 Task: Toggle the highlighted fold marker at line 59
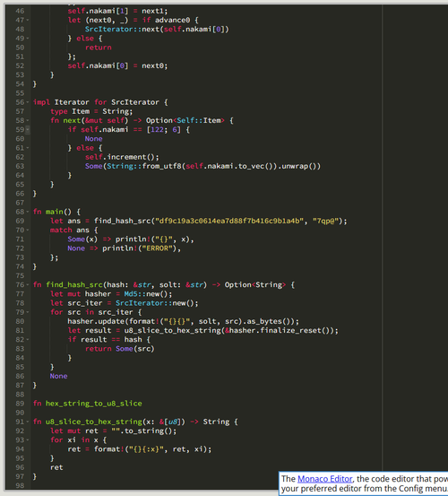click(x=28, y=130)
